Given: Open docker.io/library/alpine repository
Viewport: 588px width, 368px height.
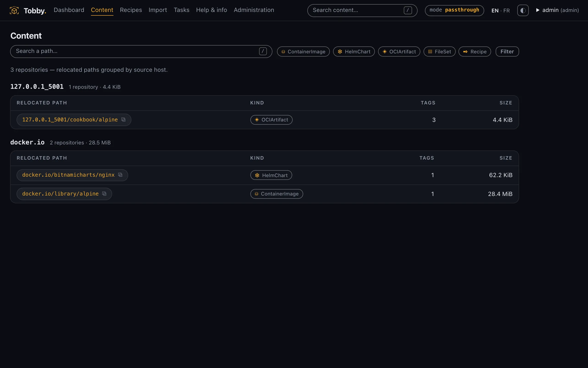Looking at the screenshot, I should tap(60, 194).
